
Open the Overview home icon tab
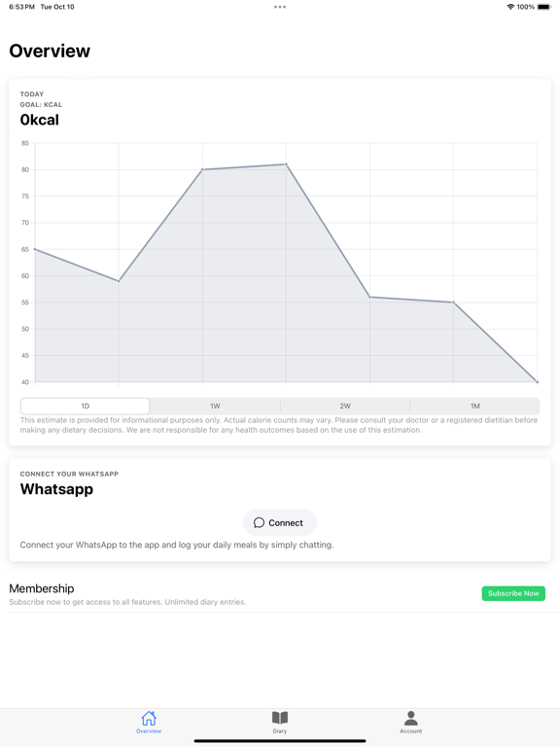coord(149,718)
